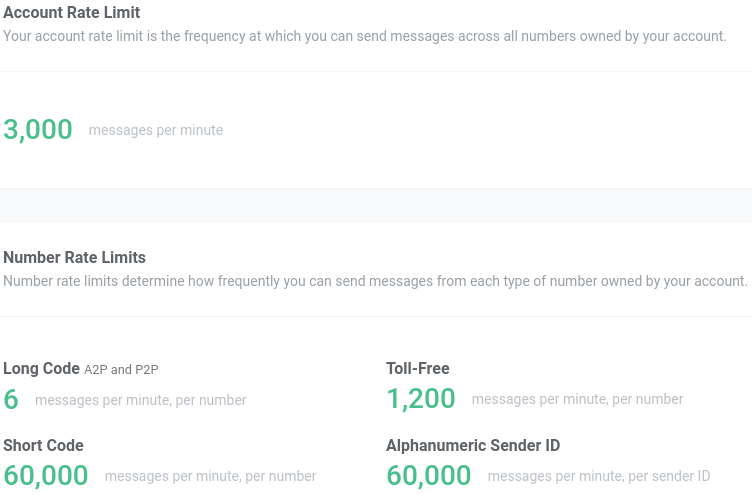Click 'messages per minute, per sender ID' text
This screenshot has height=495, width=752.
tap(599, 476)
